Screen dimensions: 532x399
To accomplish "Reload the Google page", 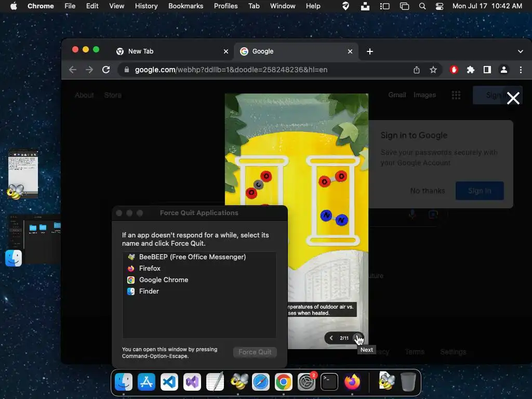I will (x=106, y=70).
